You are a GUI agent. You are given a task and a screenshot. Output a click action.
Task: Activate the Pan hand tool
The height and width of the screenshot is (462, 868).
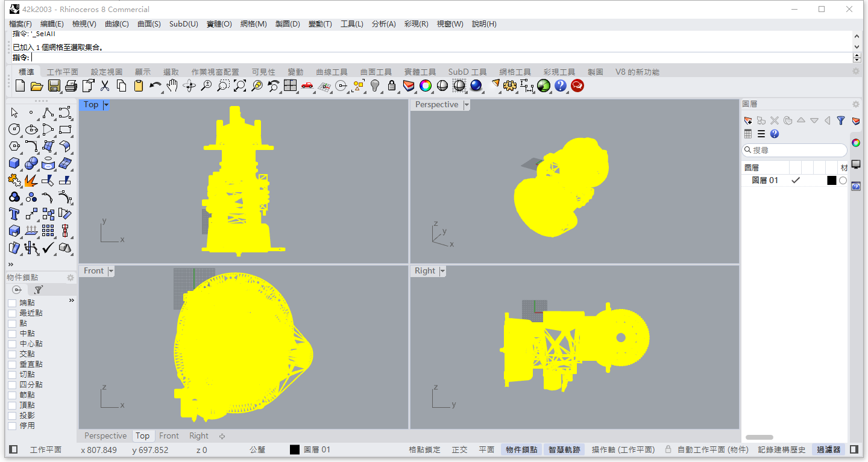tap(172, 86)
